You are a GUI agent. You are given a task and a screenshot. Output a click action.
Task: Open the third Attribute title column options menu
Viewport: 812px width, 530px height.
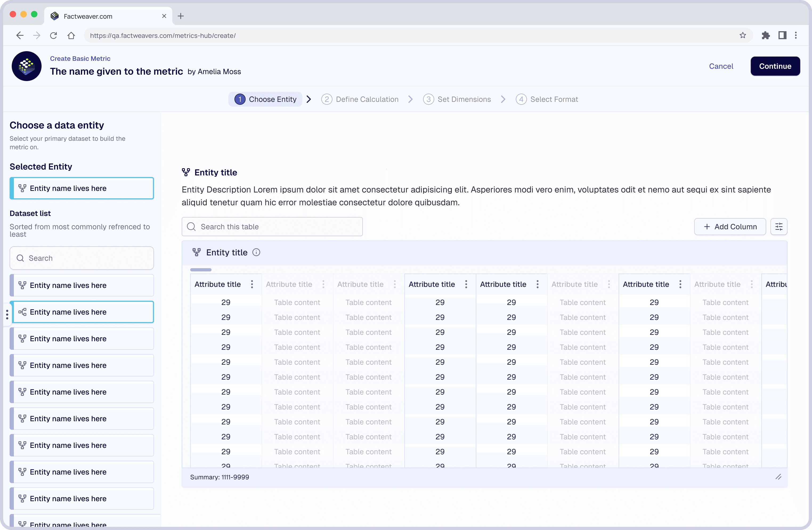click(395, 284)
